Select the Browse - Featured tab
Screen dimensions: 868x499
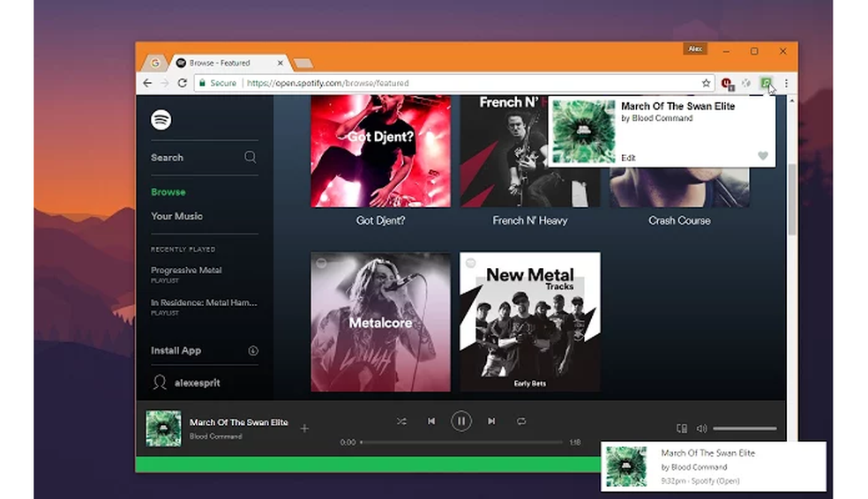(229, 63)
